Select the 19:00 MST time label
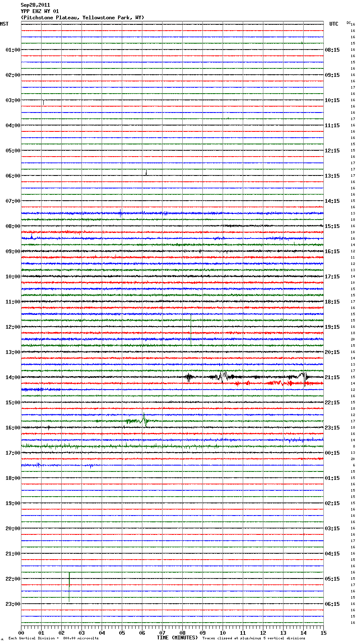This screenshot has width=357, height=644. click(13, 503)
